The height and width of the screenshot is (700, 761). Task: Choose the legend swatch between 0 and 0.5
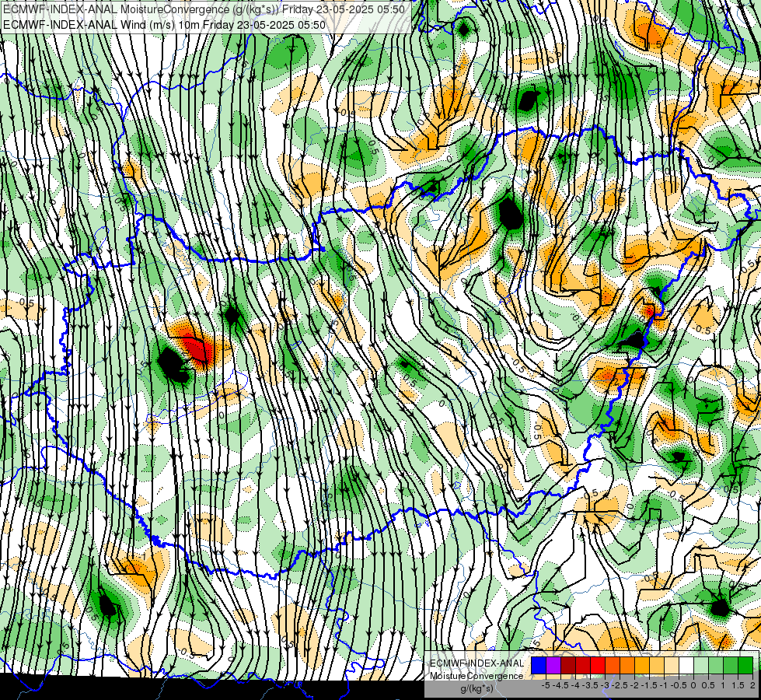tap(701, 666)
